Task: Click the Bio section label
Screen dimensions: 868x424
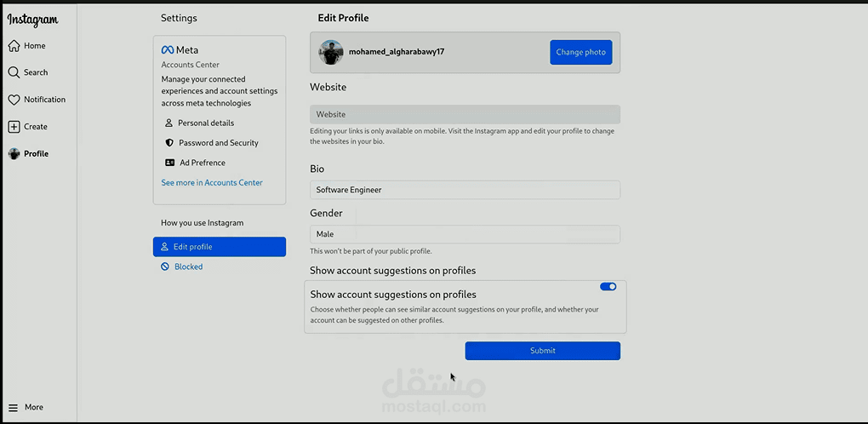Action: [x=317, y=169]
